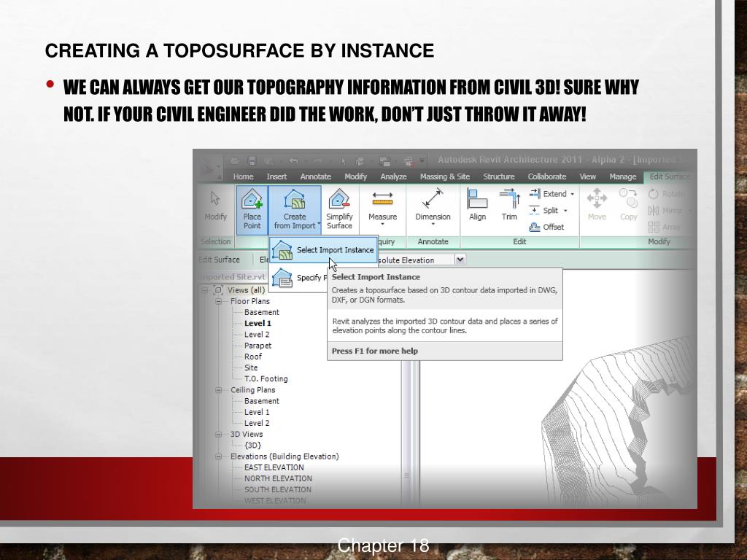This screenshot has width=747, height=560.
Task: Open the Massing & Site tab
Action: coord(444,176)
